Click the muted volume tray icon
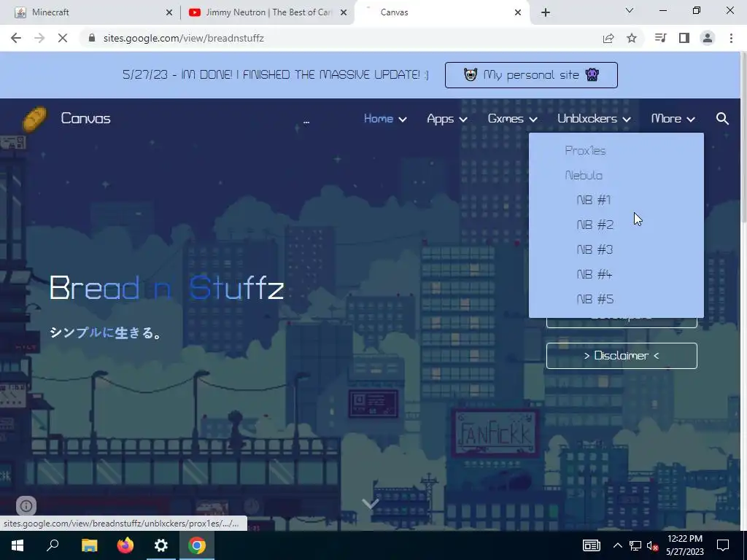Image resolution: width=747 pixels, height=560 pixels. tap(652, 545)
